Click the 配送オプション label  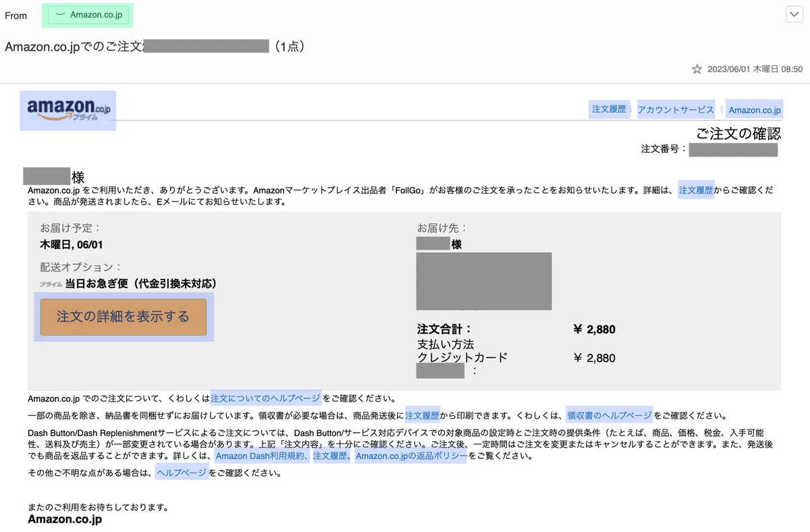click(81, 267)
